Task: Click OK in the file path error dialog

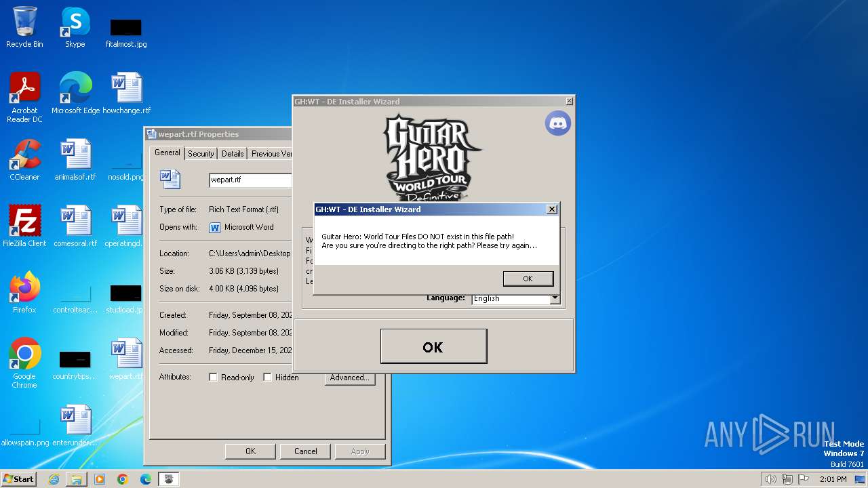Action: [x=528, y=279]
